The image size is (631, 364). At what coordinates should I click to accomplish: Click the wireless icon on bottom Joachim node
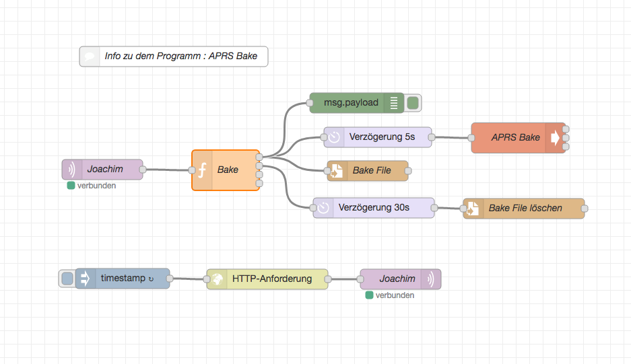pyautogui.click(x=431, y=279)
